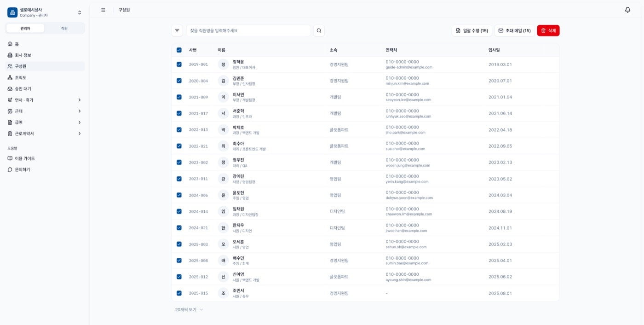Click 오세훈's avatar circle
Image resolution: width=644 pixels, height=325 pixels.
click(223, 244)
